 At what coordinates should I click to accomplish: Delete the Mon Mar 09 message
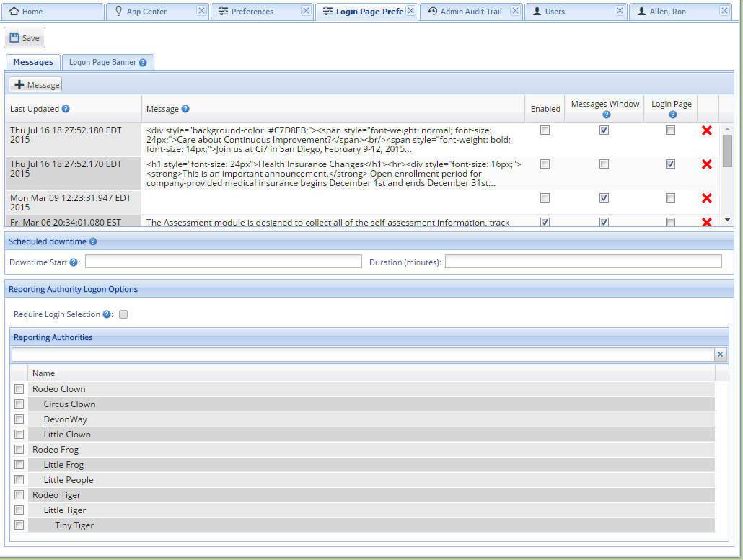click(706, 198)
